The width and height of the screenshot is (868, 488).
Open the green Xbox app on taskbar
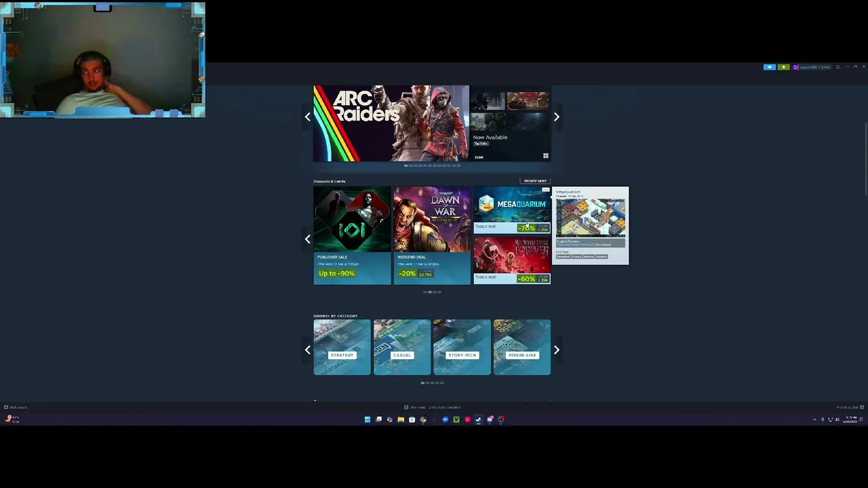(x=456, y=420)
